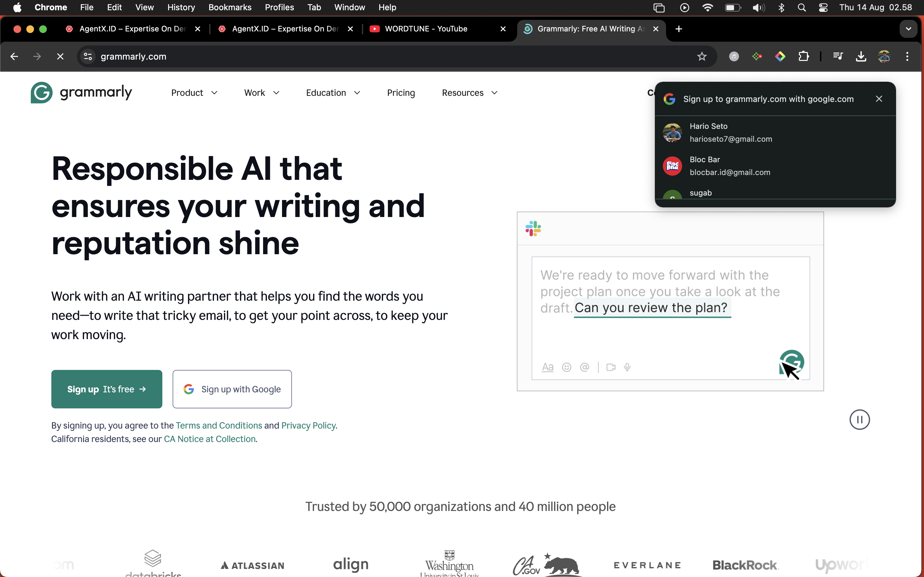The height and width of the screenshot is (577, 924).
Task: Open Terms and Conditions link
Action: pyautogui.click(x=219, y=425)
